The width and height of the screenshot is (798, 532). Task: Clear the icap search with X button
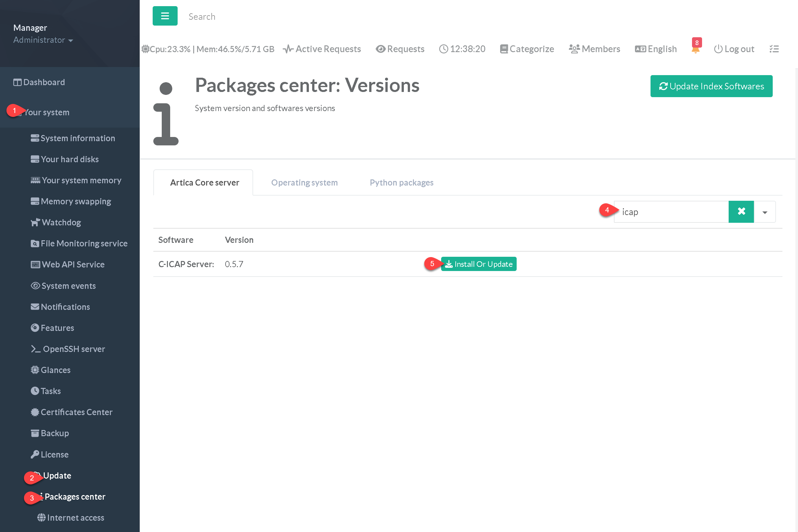coord(741,212)
